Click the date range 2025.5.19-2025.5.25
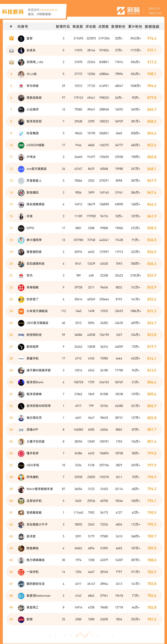 click(154, 11)
